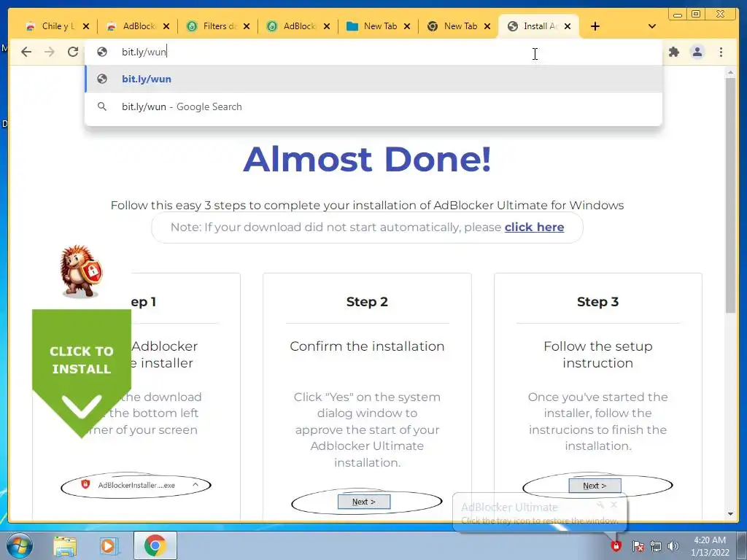Switch to the New Tab with folder icon

[379, 26]
